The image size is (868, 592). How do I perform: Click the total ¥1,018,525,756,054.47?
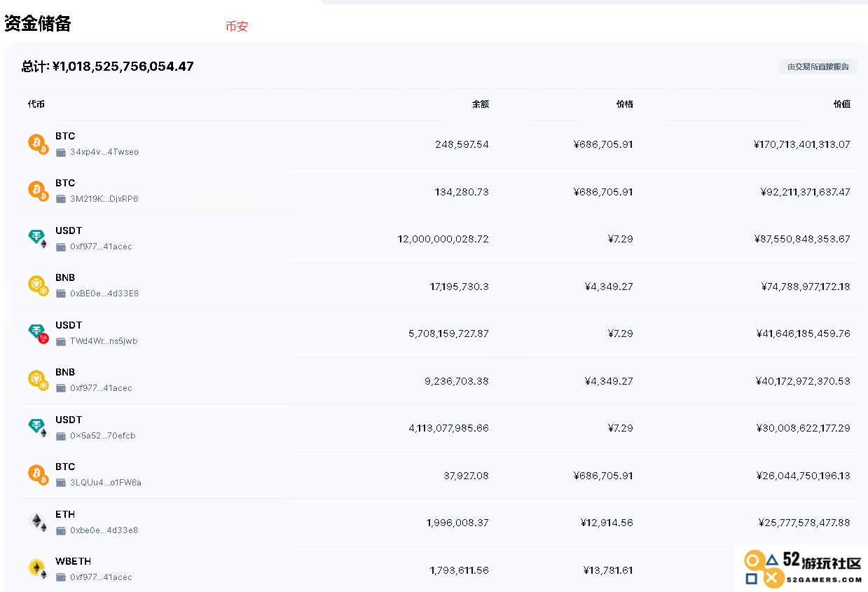(123, 67)
